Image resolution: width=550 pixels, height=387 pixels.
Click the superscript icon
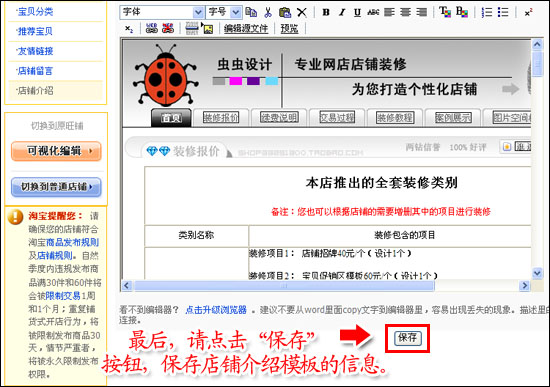(x=528, y=12)
